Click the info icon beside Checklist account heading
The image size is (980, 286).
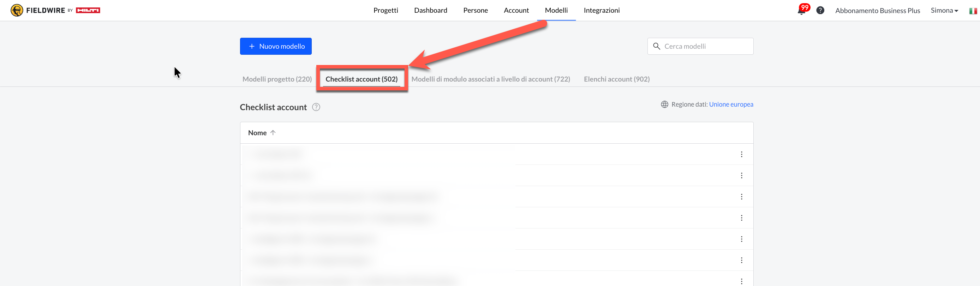click(x=316, y=107)
